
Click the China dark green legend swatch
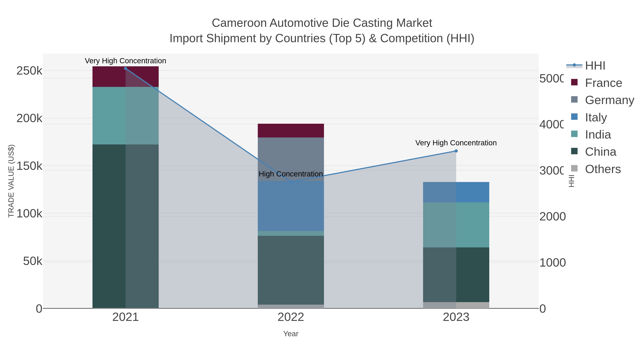pos(574,151)
